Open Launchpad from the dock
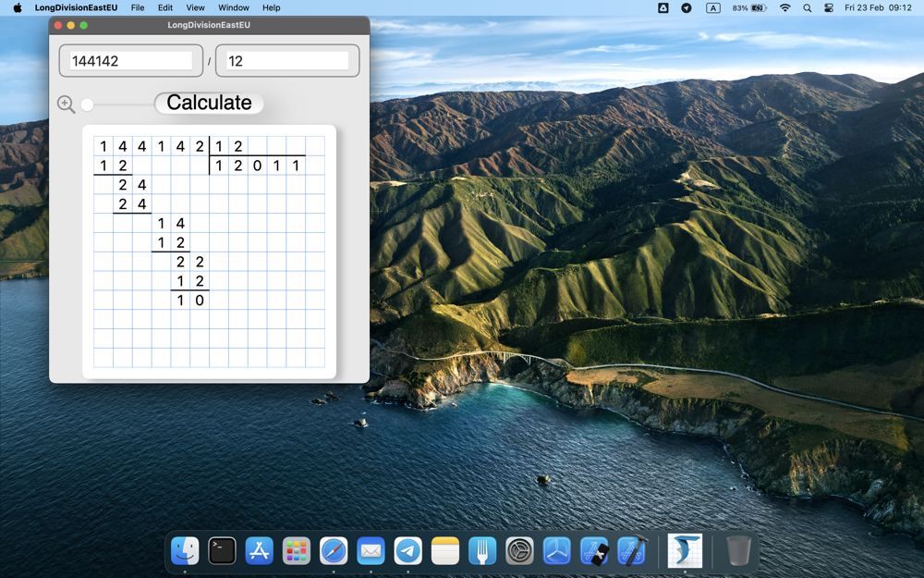The width and height of the screenshot is (924, 578). point(296,551)
